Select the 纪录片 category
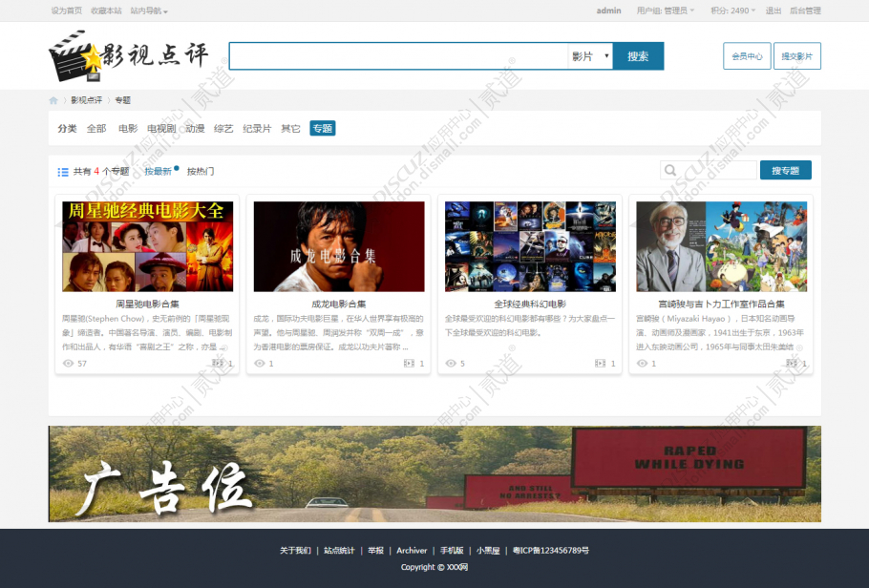 [257, 129]
